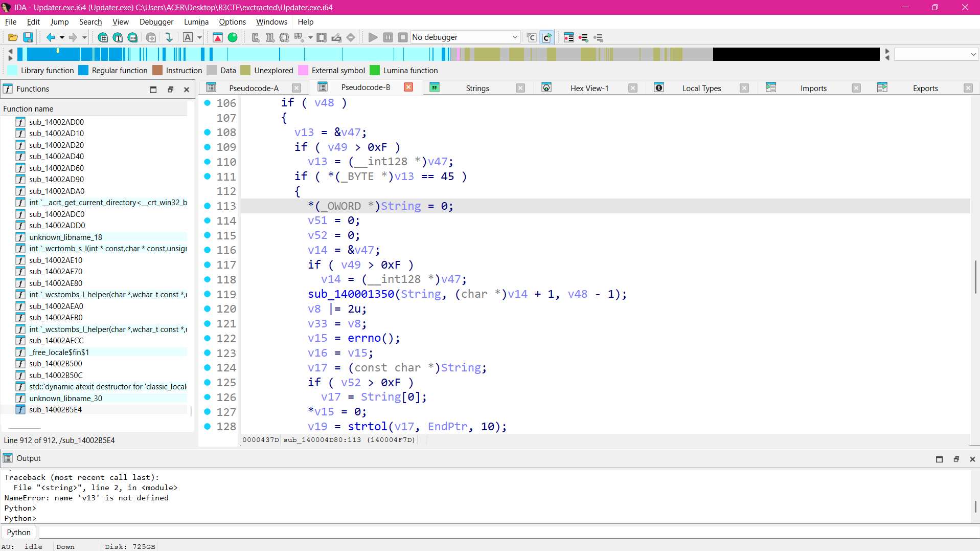Open the 'No debugger' selection dropdown
Viewport: 980px width, 551px height.
(465, 37)
